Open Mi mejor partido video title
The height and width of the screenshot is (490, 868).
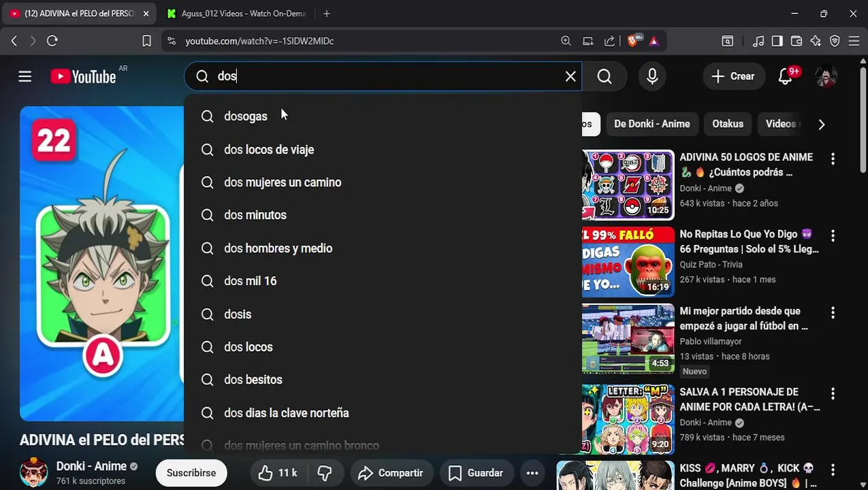point(743,318)
